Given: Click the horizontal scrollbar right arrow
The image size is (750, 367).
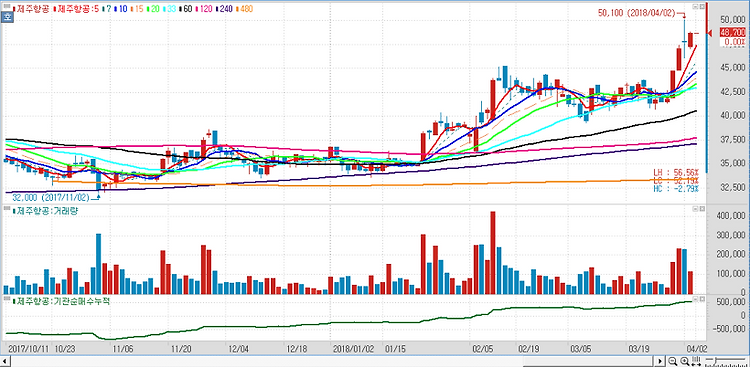Looking at the screenshot, I should [660, 361].
